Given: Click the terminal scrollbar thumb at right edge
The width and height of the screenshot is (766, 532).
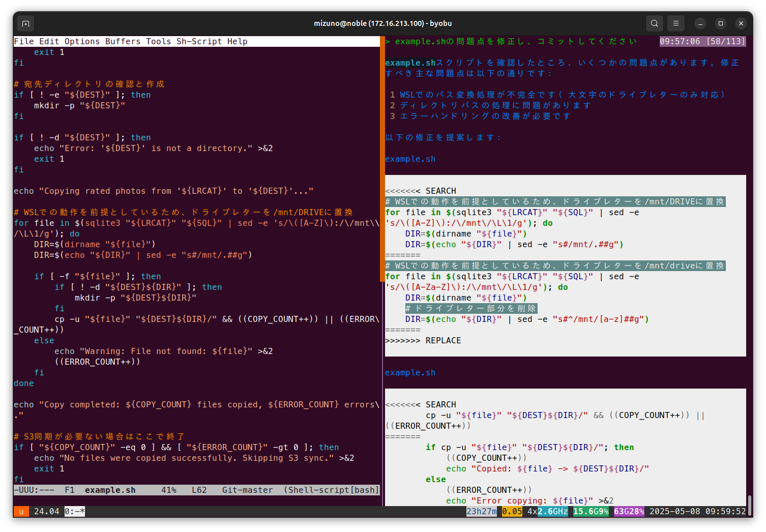Looking at the screenshot, I should (x=749, y=505).
